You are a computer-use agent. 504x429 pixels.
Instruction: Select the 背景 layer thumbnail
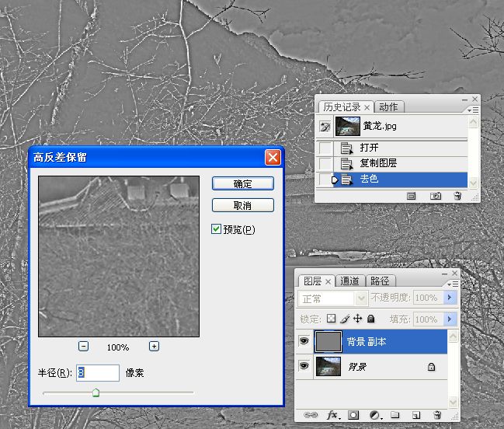[x=328, y=366]
